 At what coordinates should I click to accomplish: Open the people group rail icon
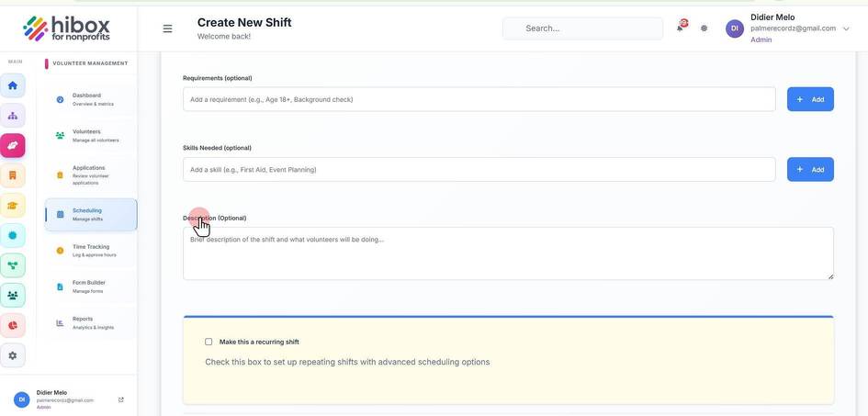click(x=13, y=296)
